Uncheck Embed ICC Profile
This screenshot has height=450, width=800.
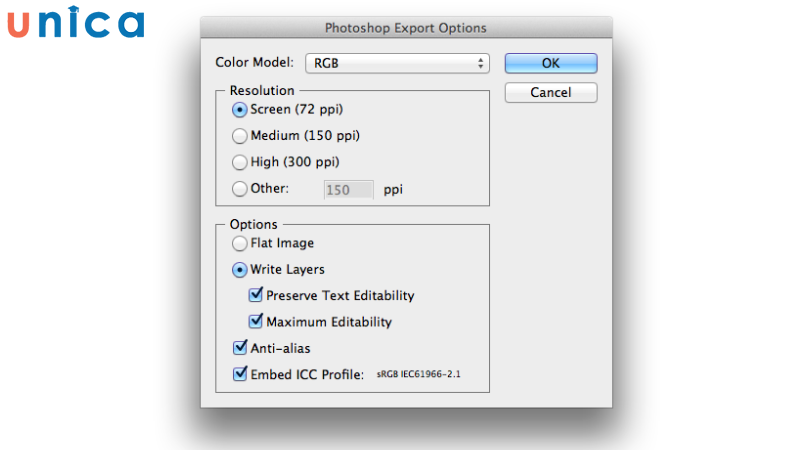point(240,375)
